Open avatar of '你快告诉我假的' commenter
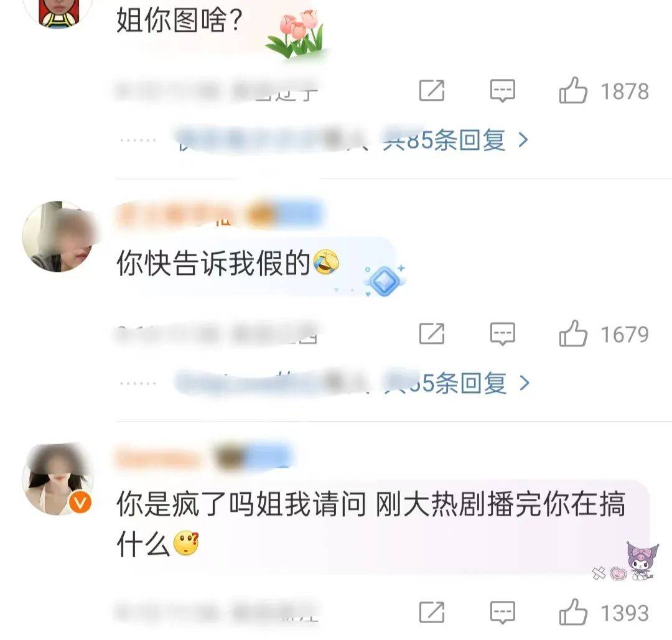Viewport: 672px width, 640px height. tap(58, 236)
